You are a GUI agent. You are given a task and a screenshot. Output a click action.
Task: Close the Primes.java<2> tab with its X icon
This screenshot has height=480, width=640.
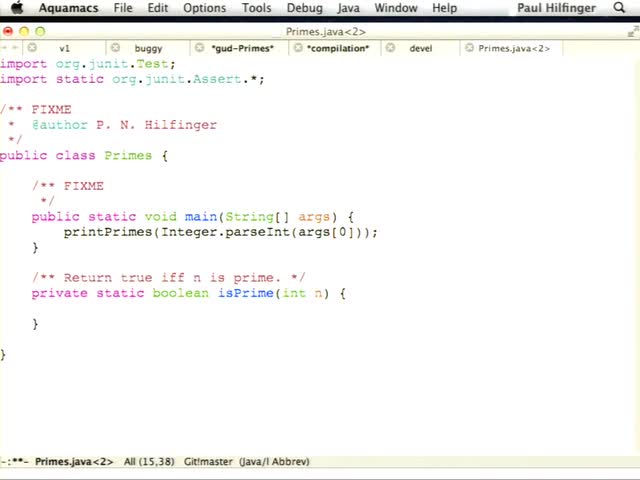[469, 48]
